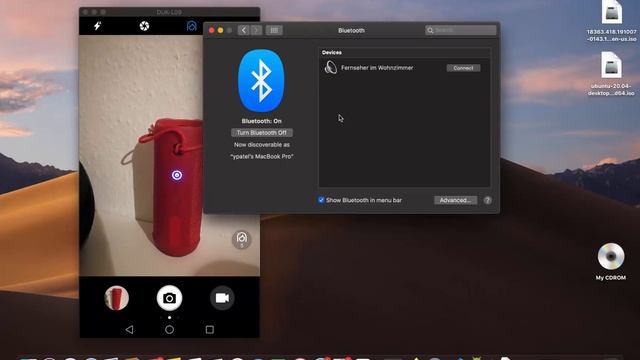This screenshot has height=360, width=640.
Task: Open the help question mark button
Action: (x=487, y=200)
